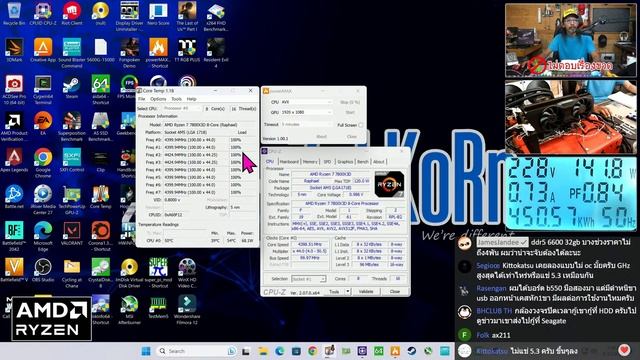Launch TT RGB PLUS desktop icon

point(187,51)
